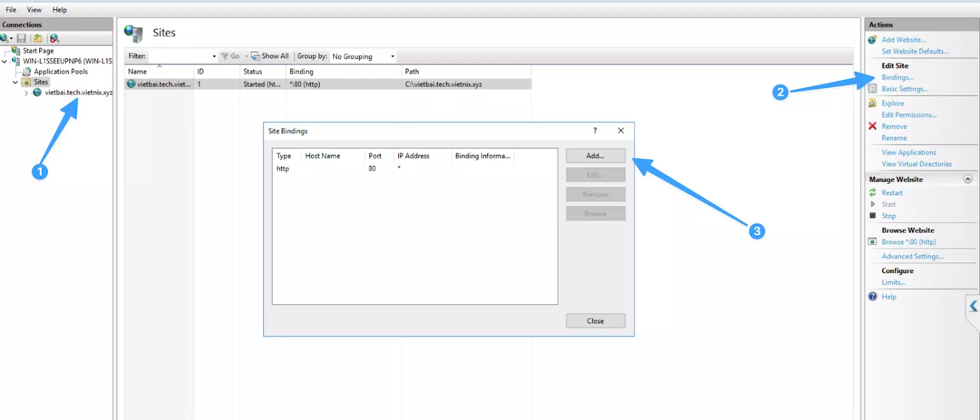Image resolution: width=980 pixels, height=420 pixels.
Task: Click the Show All filter button
Action: click(x=270, y=56)
